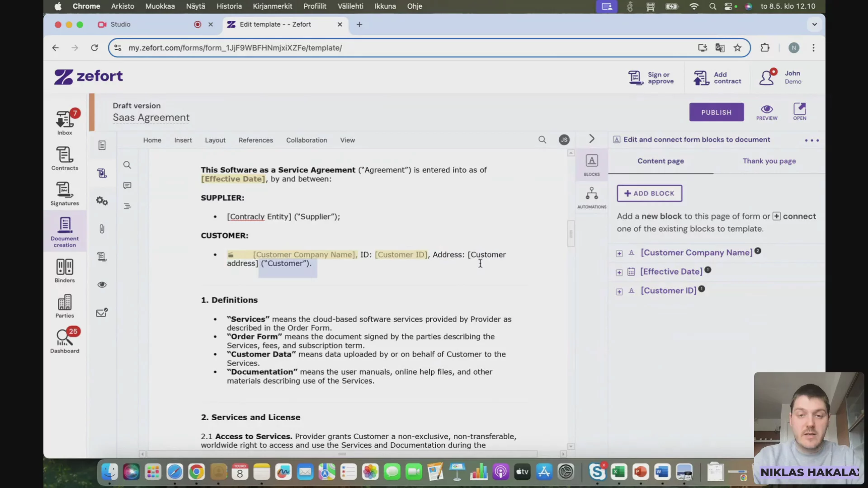Open the View editor tab
The image size is (868, 488).
[x=348, y=141]
